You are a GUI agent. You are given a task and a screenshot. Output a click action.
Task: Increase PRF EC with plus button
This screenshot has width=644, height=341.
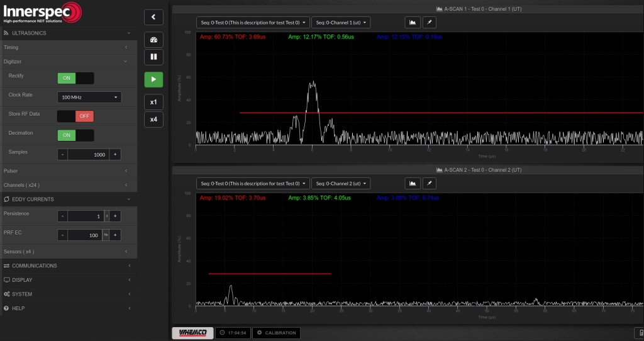(x=115, y=235)
